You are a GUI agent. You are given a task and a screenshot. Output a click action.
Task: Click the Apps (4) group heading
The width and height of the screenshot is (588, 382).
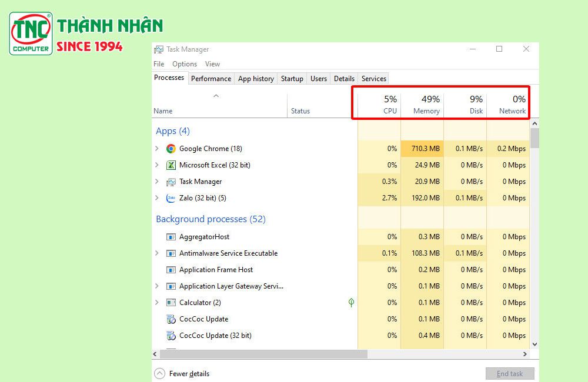pyautogui.click(x=173, y=131)
